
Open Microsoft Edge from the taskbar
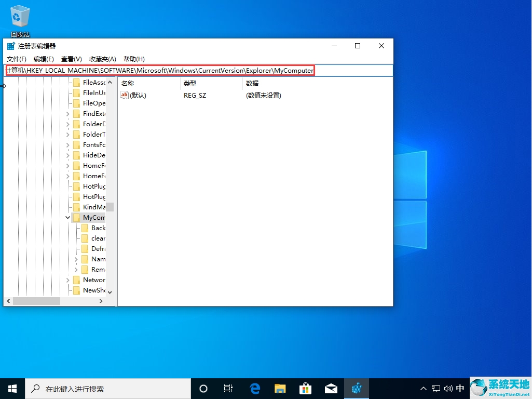[254, 388]
